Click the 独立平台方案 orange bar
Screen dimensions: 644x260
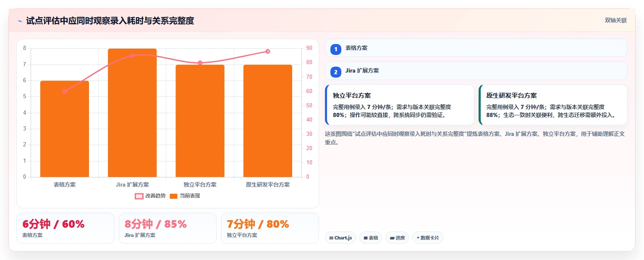[x=200, y=121]
